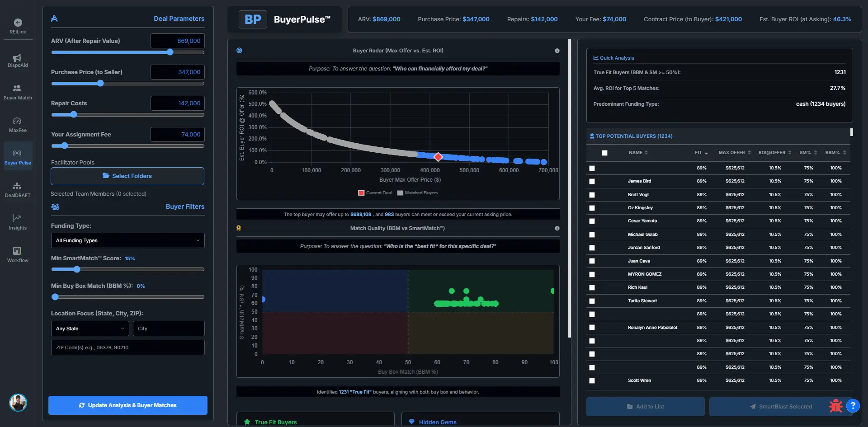Click Update Analysis & Buyer Matches
This screenshot has width=868, height=427.
click(128, 405)
